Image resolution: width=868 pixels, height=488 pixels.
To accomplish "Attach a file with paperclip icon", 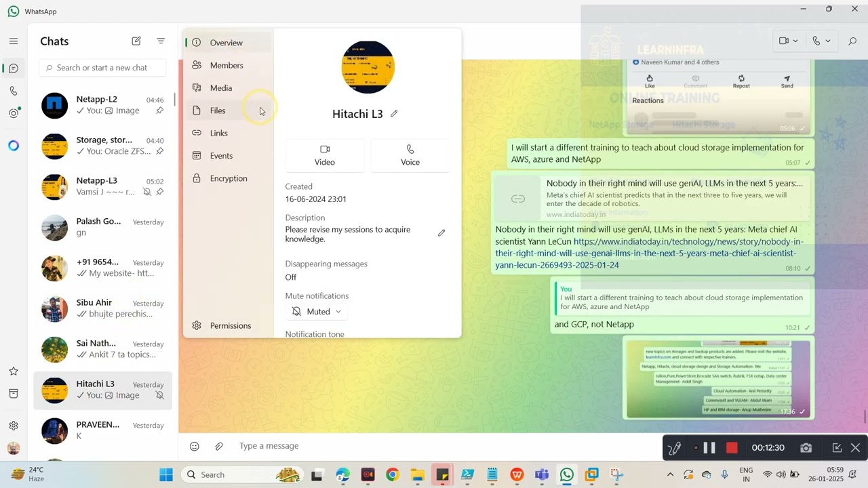I will click(219, 446).
